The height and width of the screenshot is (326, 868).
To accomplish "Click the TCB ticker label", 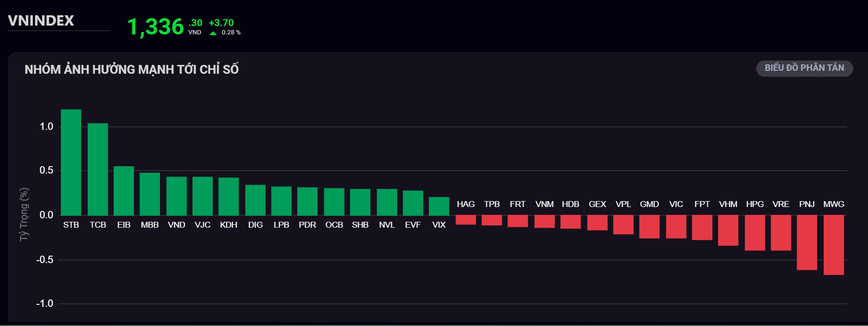I will (97, 225).
